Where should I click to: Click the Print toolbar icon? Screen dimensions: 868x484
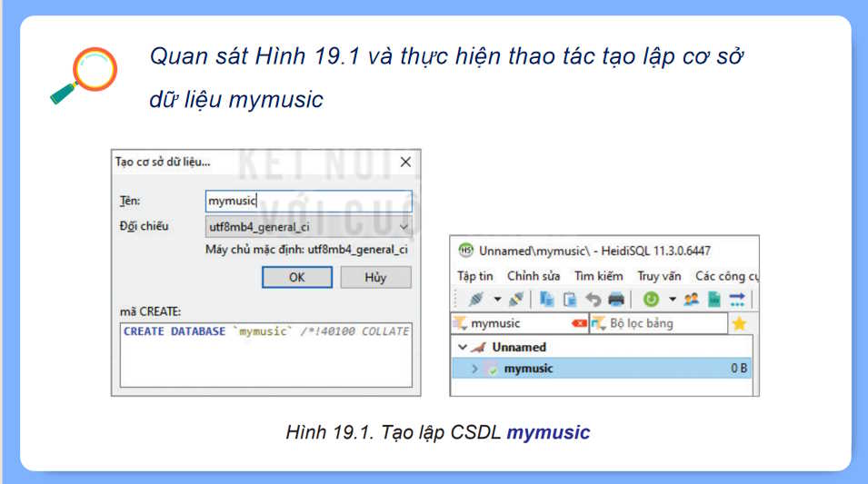[616, 300]
